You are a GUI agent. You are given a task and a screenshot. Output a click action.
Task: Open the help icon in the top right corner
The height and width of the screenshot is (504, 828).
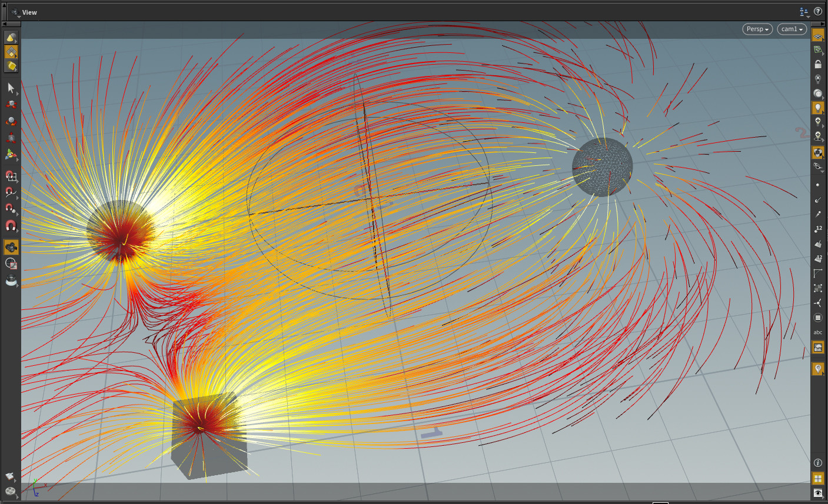pos(818,11)
